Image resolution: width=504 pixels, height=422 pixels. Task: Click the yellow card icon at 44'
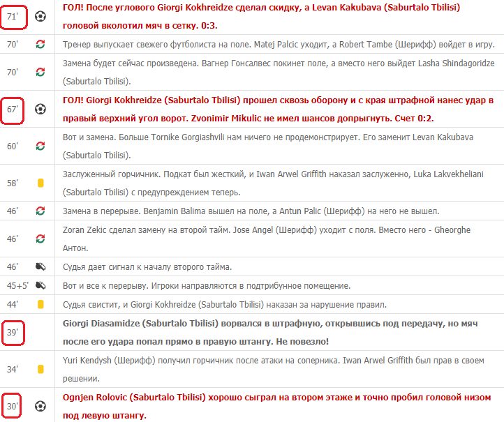click(x=40, y=304)
